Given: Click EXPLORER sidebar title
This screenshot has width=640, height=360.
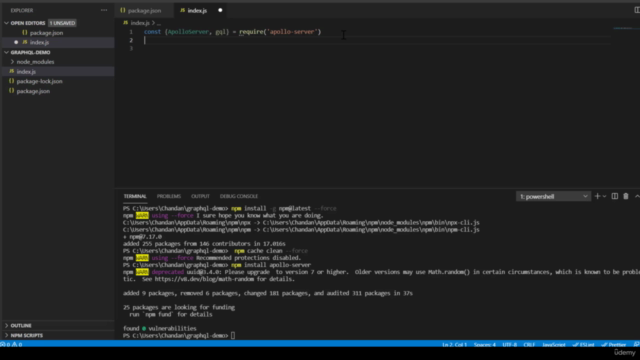Looking at the screenshot, I should click(22, 10).
